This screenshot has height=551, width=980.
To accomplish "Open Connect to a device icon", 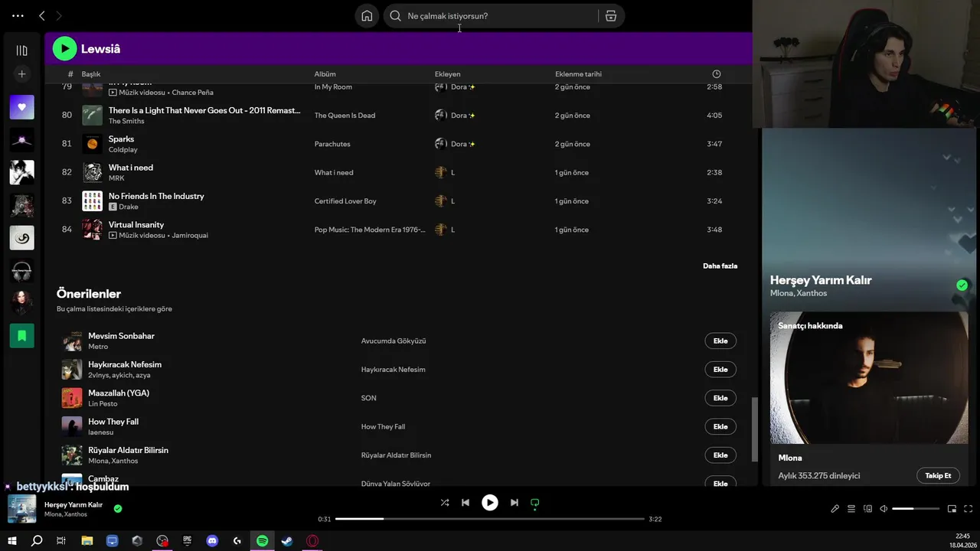I will coord(867,509).
